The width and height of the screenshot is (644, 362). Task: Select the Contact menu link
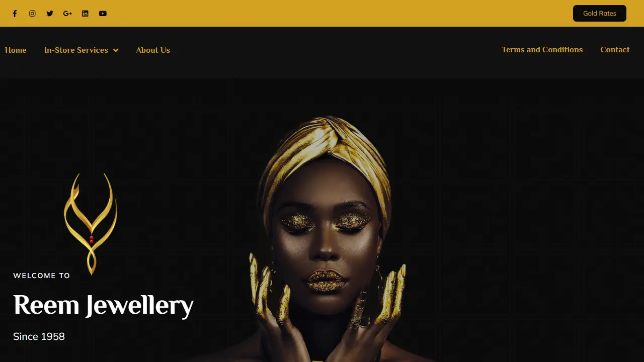tap(615, 50)
